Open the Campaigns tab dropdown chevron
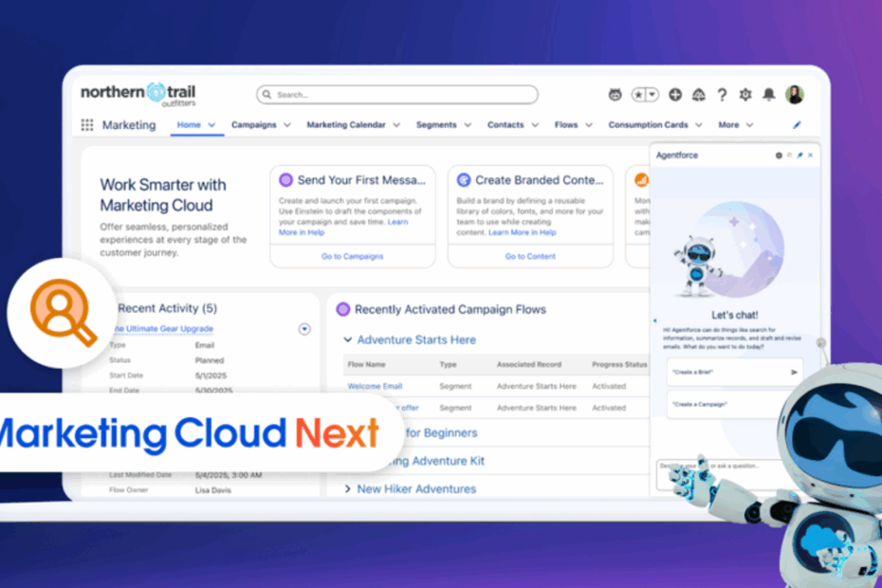The image size is (882, 588). (286, 125)
